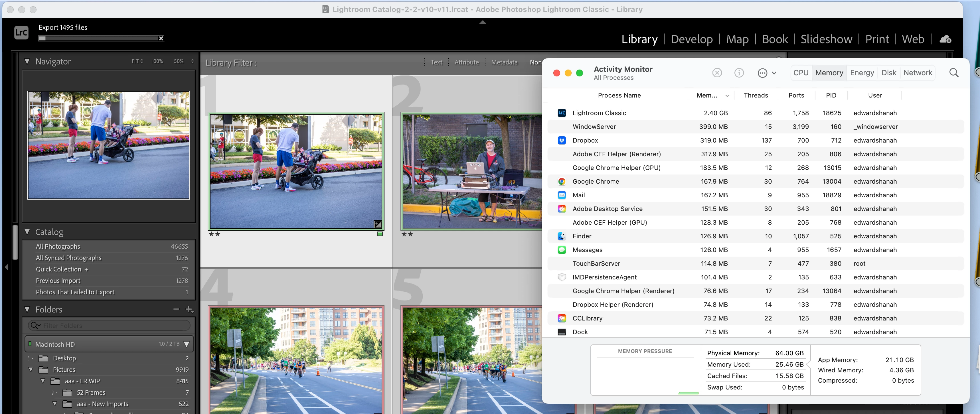Switch to the Develop module
The image size is (980, 414).
pos(691,39)
